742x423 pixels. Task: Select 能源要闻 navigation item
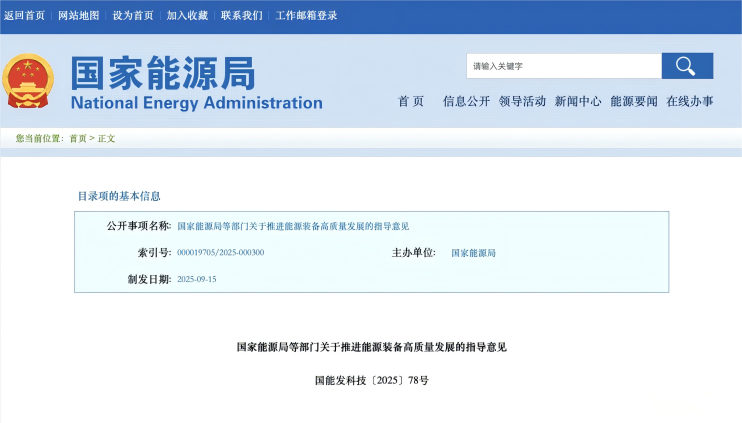click(x=634, y=101)
